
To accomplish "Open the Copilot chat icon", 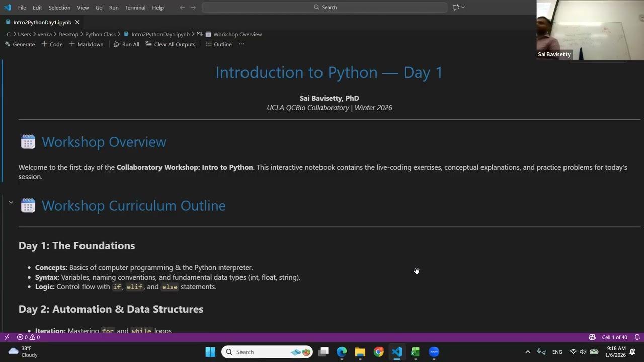I will click(456, 7).
